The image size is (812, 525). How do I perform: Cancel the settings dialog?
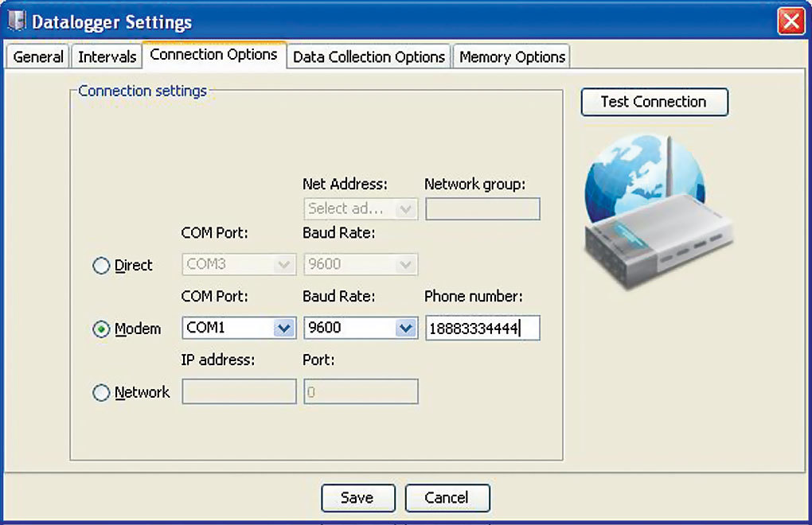[447, 498]
